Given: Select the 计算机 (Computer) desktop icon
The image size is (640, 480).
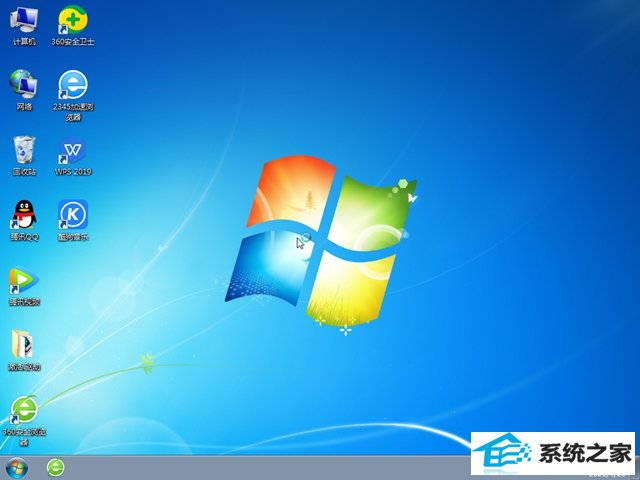Looking at the screenshot, I should [x=23, y=20].
